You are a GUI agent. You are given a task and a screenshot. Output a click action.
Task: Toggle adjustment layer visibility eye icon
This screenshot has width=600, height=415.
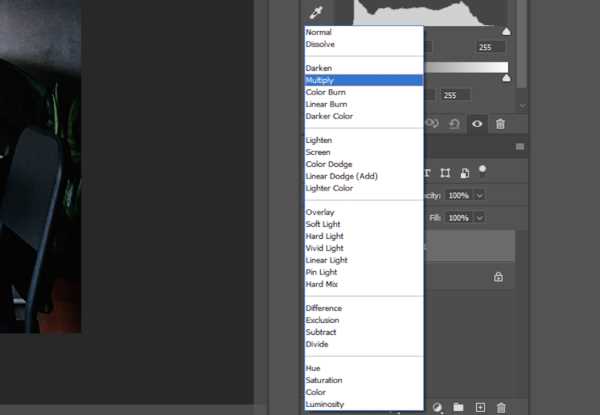(477, 124)
